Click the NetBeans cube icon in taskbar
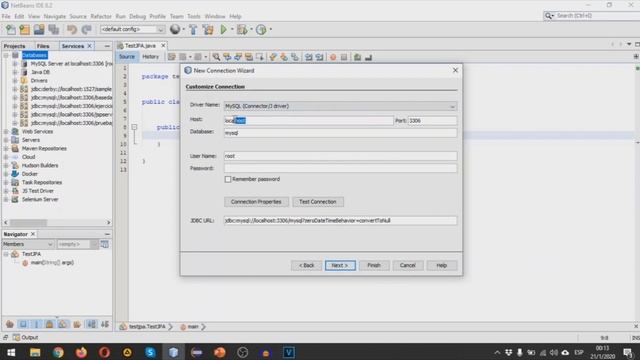Image resolution: width=640 pixels, height=360 pixels. click(173, 352)
